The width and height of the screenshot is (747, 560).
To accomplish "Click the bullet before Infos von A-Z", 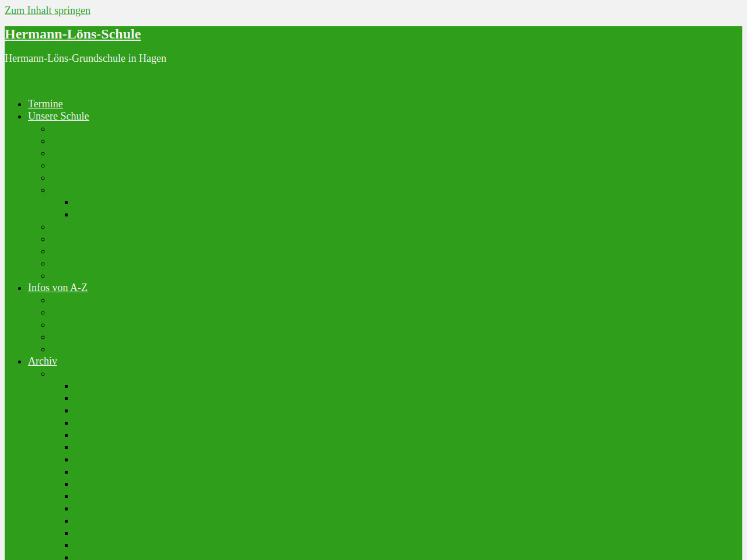I will tap(20, 288).
